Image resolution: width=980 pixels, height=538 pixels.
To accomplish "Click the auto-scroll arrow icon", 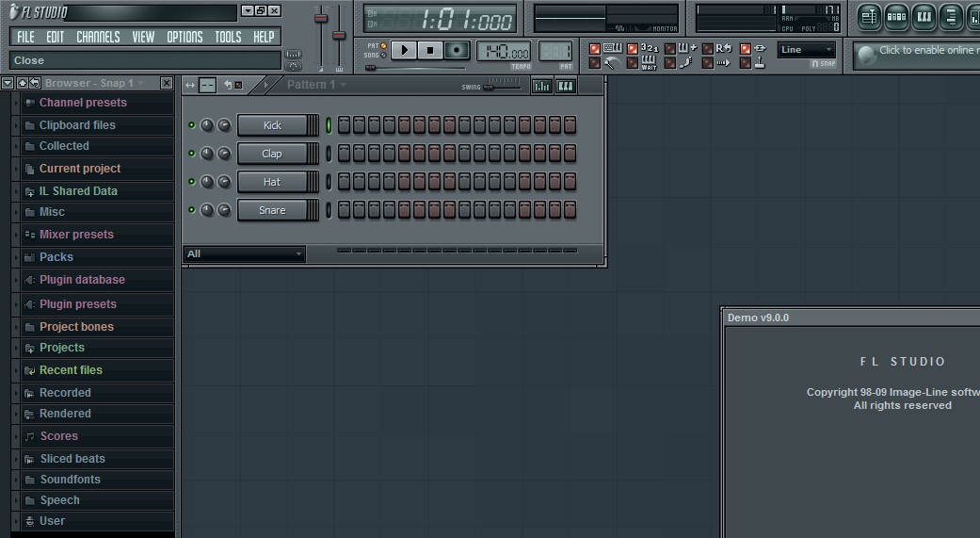I will 723,62.
